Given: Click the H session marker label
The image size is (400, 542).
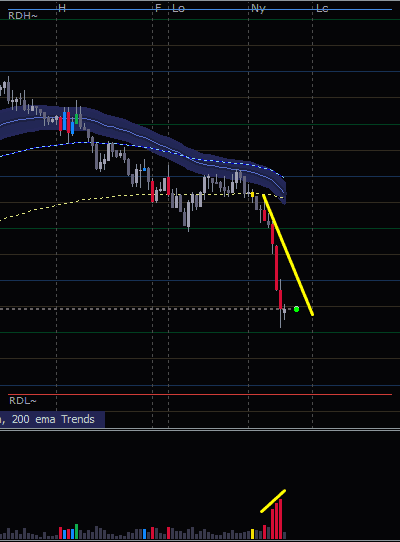Looking at the screenshot, I should (x=62, y=8).
